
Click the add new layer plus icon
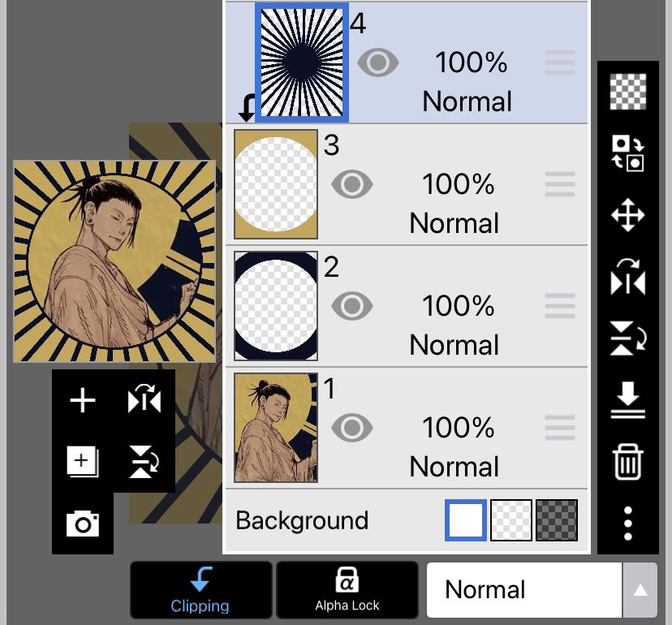click(82, 400)
